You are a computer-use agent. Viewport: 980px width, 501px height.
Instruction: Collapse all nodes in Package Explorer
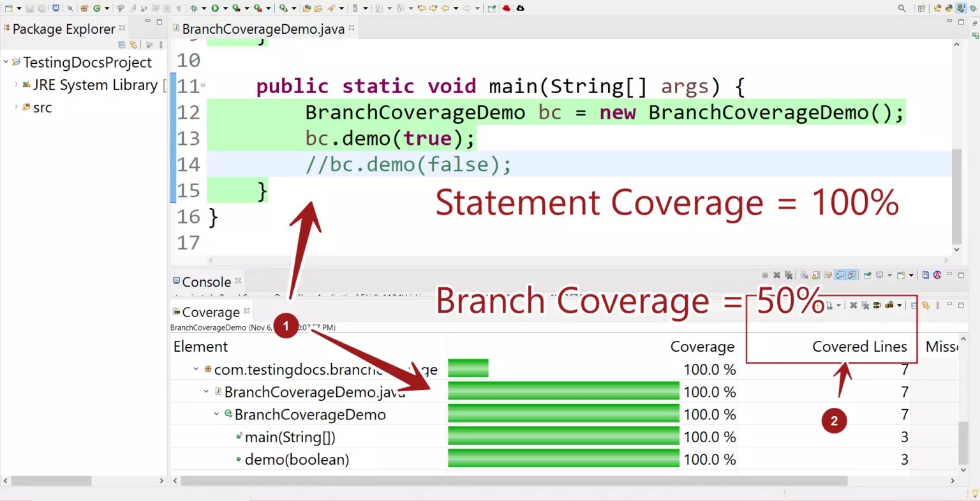click(122, 44)
